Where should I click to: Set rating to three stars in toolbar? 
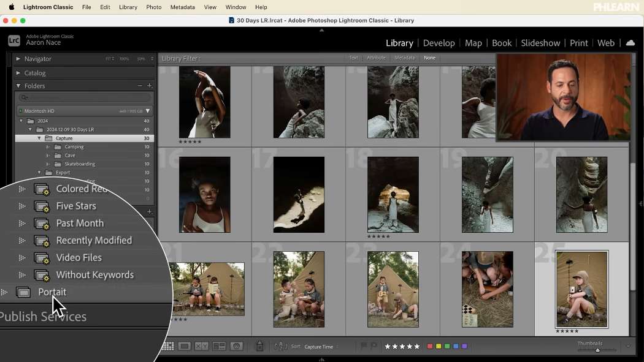pos(402,347)
